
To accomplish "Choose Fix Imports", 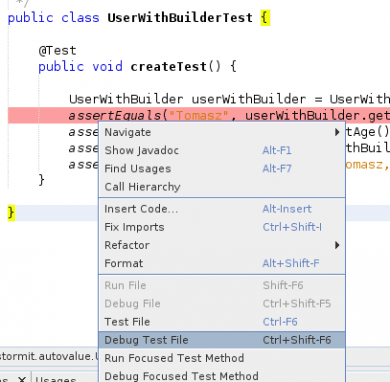I will pyautogui.click(x=222, y=227).
